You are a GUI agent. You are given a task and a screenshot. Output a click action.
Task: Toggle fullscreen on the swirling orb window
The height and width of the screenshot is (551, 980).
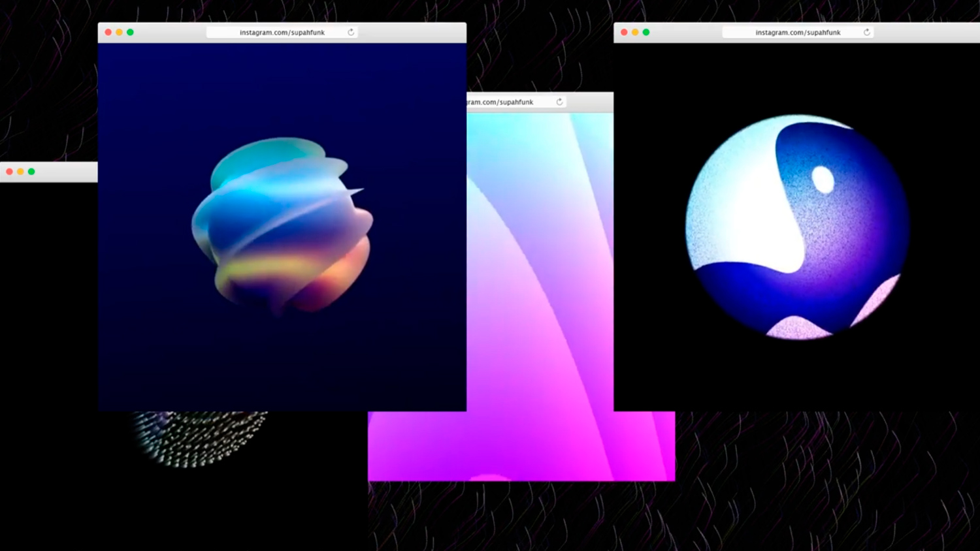point(130,31)
